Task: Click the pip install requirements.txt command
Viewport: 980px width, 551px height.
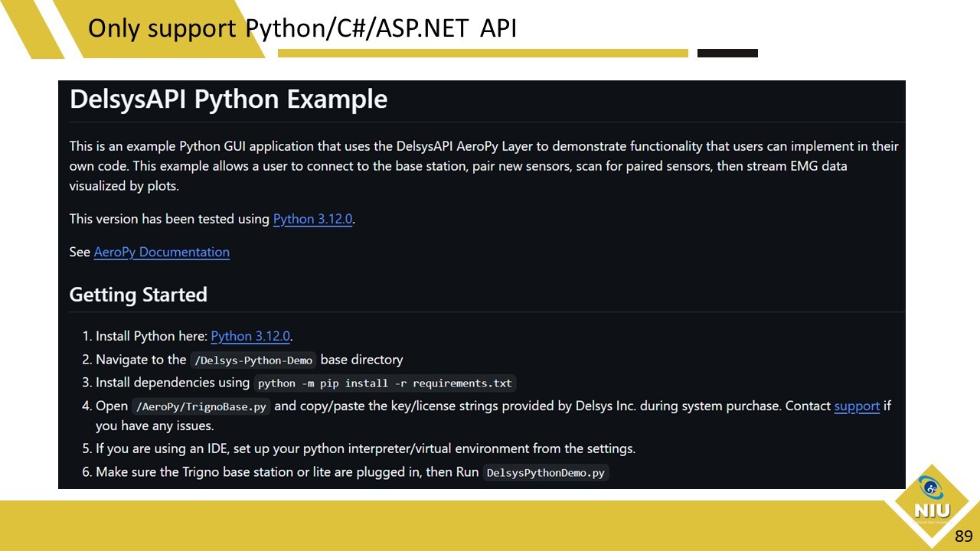Action: tap(385, 383)
